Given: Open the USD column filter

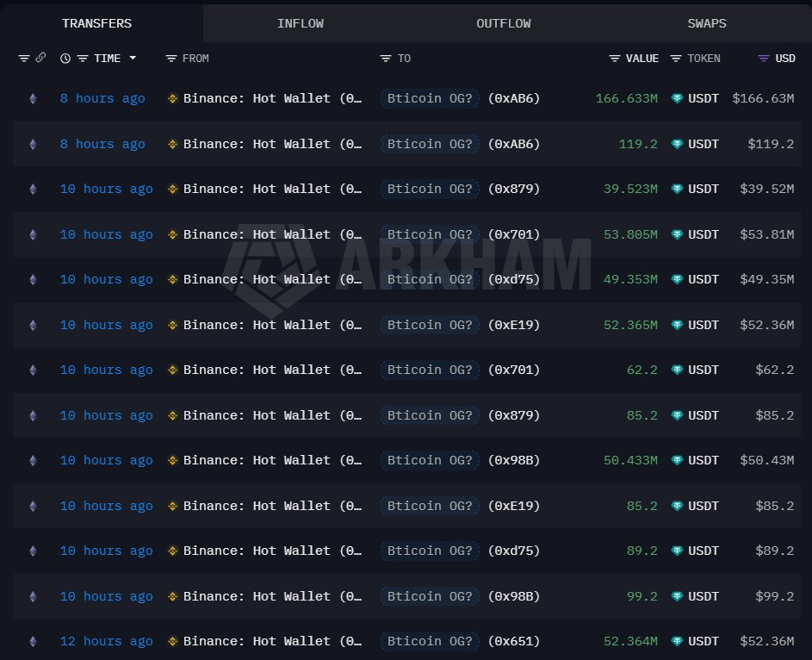Looking at the screenshot, I should [x=763, y=59].
